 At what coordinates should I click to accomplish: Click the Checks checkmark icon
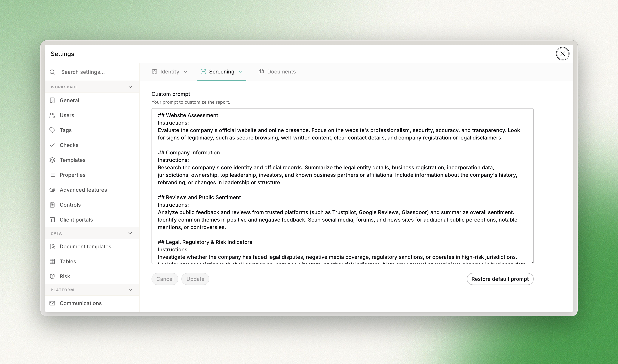point(52,145)
